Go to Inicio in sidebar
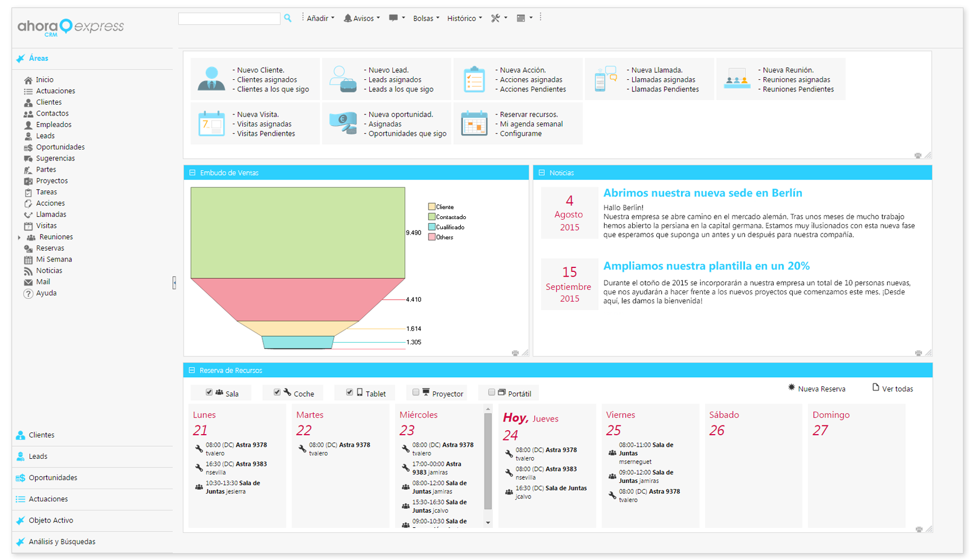 tap(45, 80)
